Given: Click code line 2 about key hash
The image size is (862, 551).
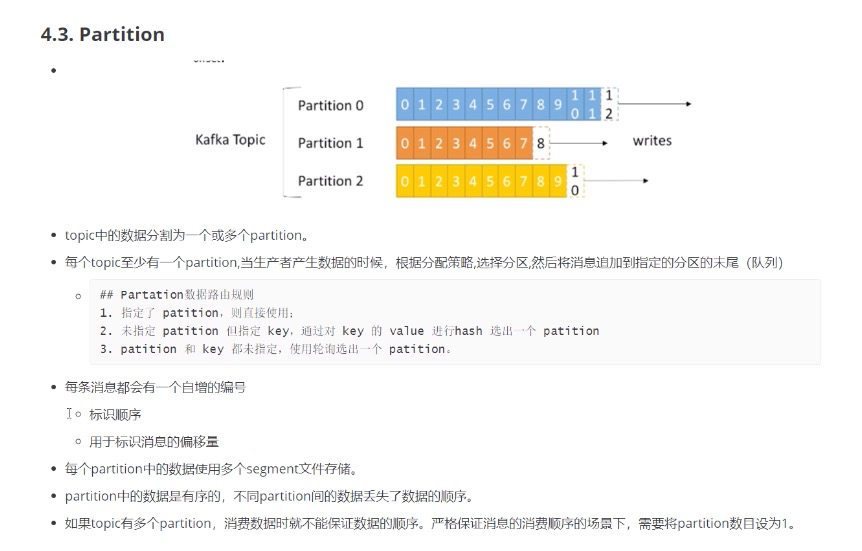Looking at the screenshot, I should coord(349,331).
